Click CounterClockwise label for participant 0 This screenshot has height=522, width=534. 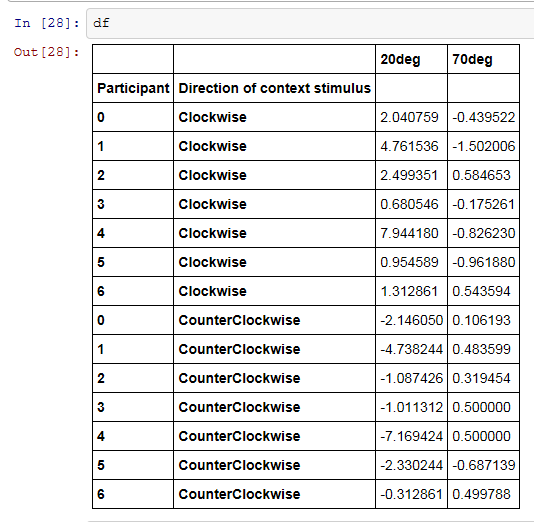coord(239,320)
